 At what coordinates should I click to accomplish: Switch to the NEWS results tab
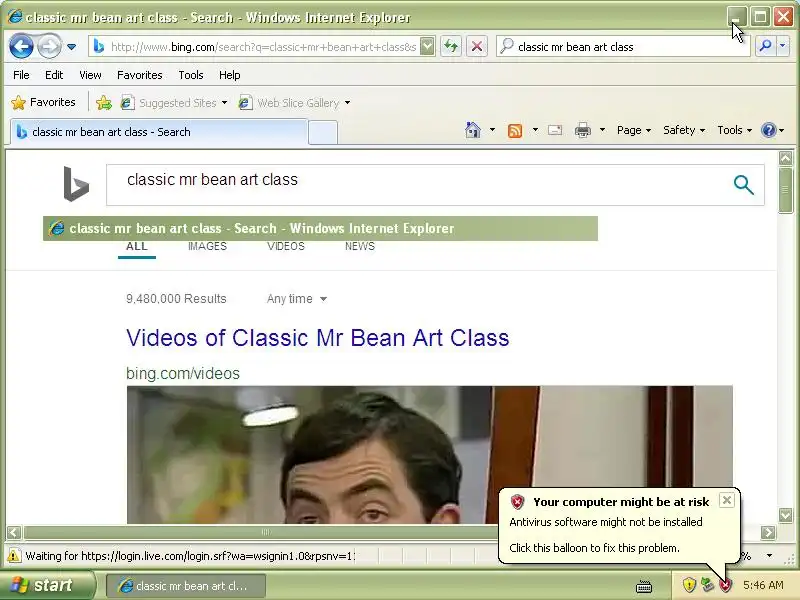[360, 246]
